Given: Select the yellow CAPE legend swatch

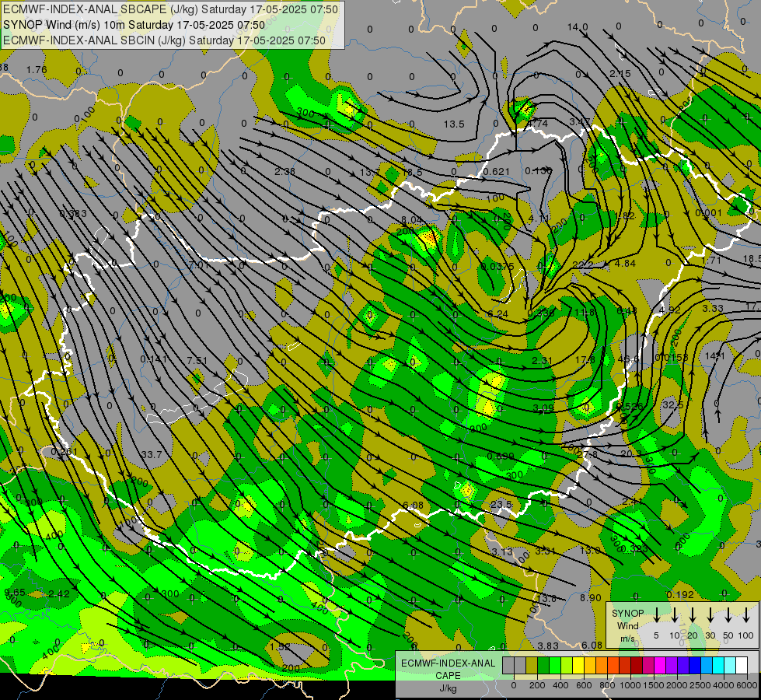Looking at the screenshot, I should pos(578,666).
